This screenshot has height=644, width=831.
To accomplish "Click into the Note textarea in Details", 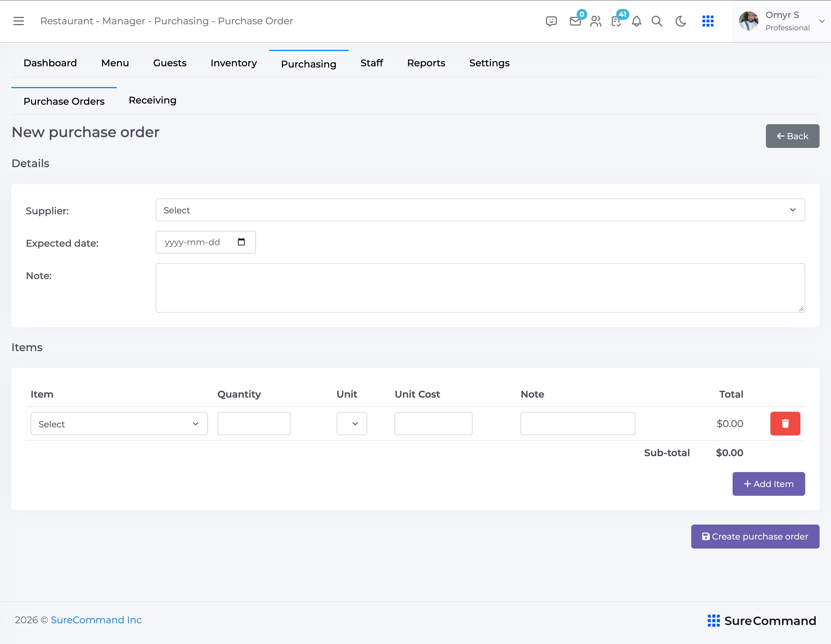I will coord(480,288).
